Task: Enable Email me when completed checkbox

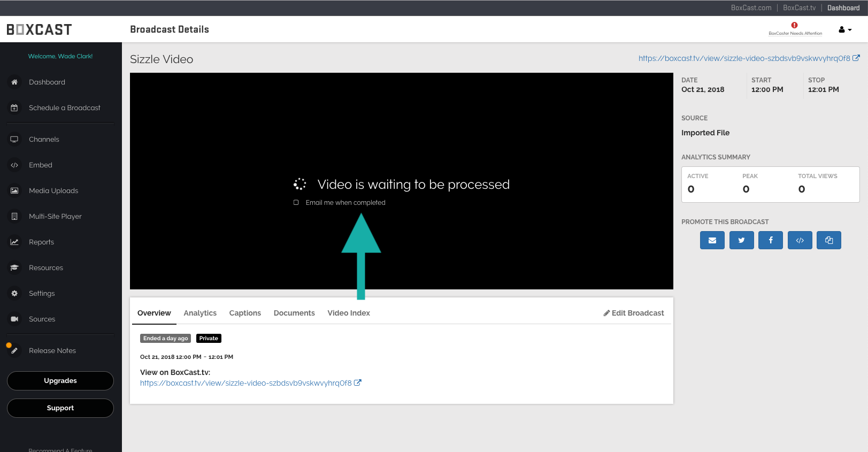Action: (296, 203)
